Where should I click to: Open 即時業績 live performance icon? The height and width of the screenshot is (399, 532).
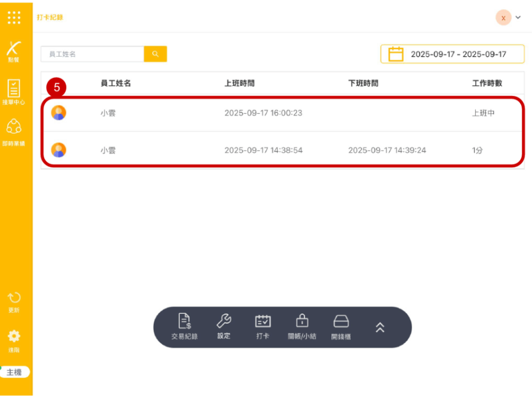tap(14, 132)
